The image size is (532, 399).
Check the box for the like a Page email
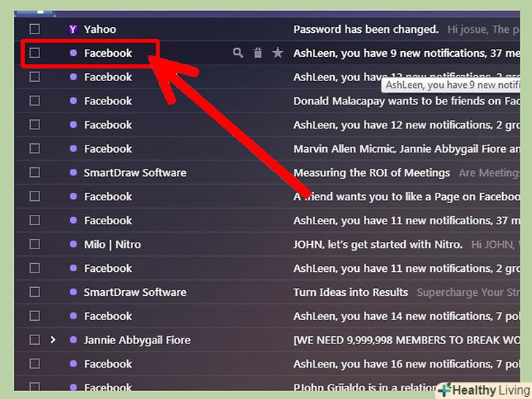tap(34, 197)
